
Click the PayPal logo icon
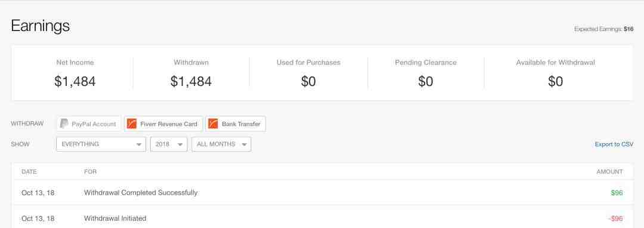64,124
